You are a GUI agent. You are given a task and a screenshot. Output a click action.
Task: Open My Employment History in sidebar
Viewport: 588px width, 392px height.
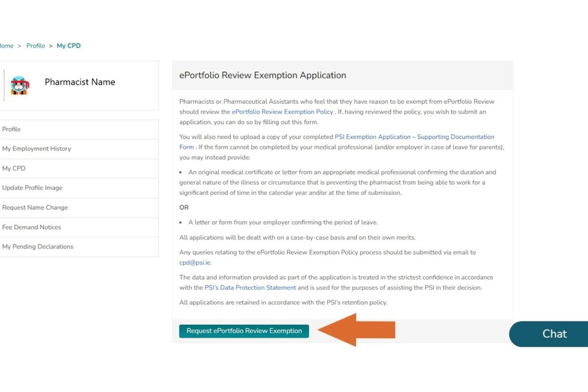[79, 149]
